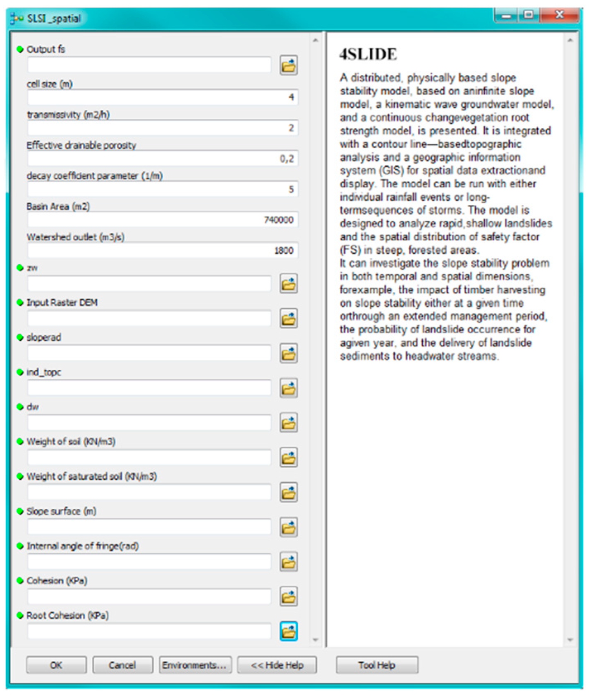Click the zw input field

pos(149,284)
